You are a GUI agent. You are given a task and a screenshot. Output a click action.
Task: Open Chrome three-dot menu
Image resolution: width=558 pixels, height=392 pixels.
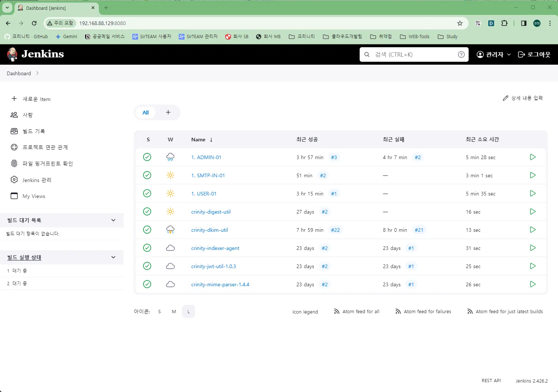tap(550, 23)
